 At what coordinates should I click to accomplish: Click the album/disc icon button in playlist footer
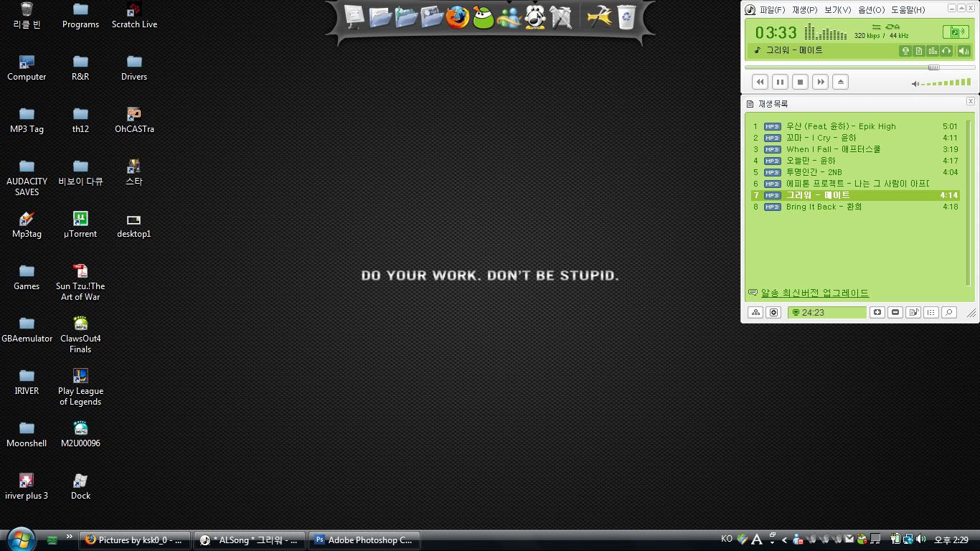pos(773,312)
